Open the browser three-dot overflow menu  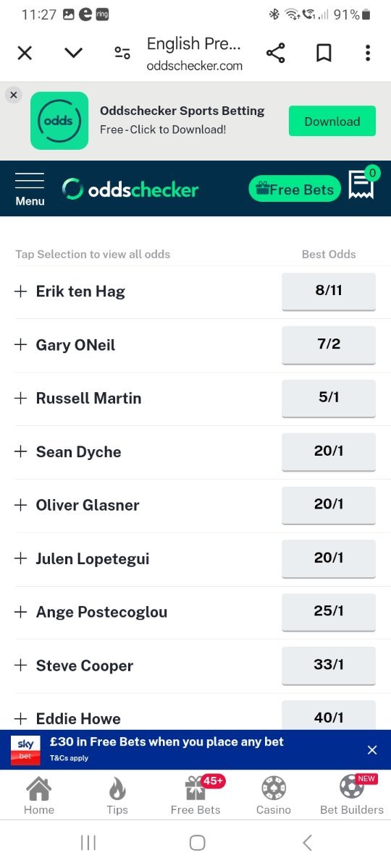[368, 53]
